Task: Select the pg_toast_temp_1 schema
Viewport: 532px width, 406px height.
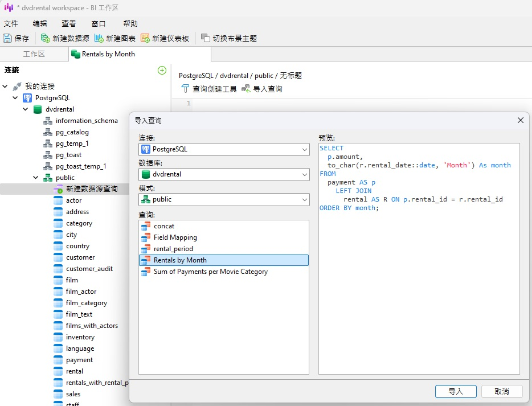Action: 81,166
